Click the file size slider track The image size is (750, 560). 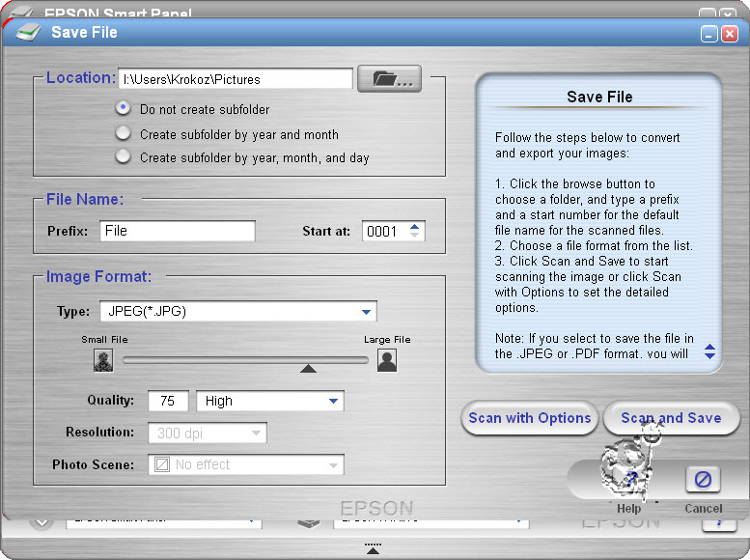(245, 360)
